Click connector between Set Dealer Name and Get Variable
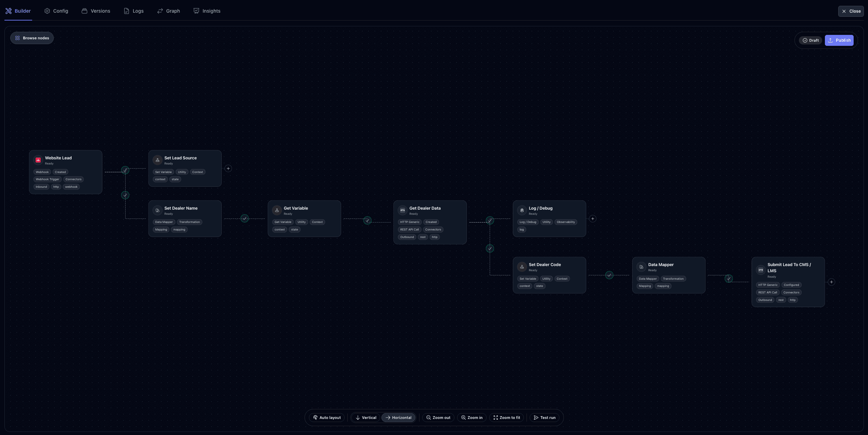The width and height of the screenshot is (868, 435). 245,218
